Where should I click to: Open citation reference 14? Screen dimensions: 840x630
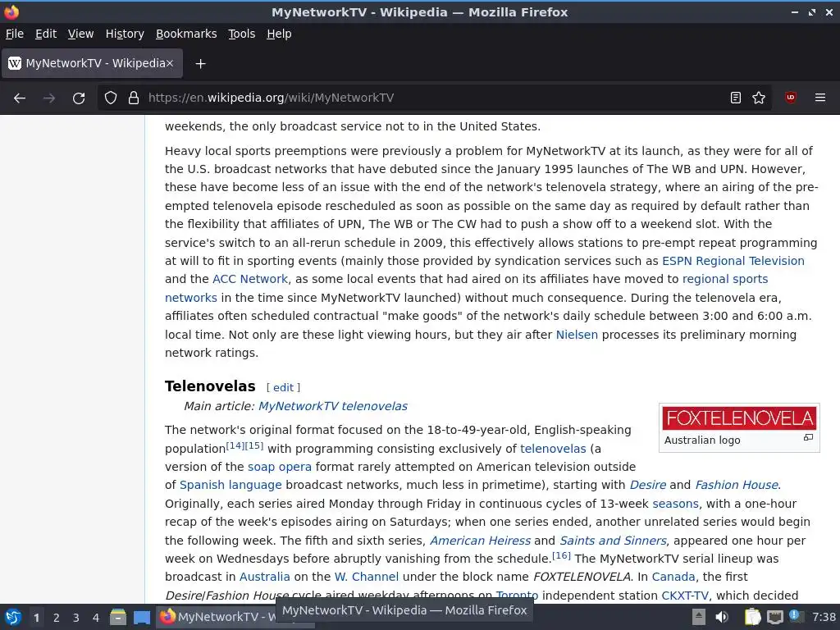pyautogui.click(x=235, y=445)
